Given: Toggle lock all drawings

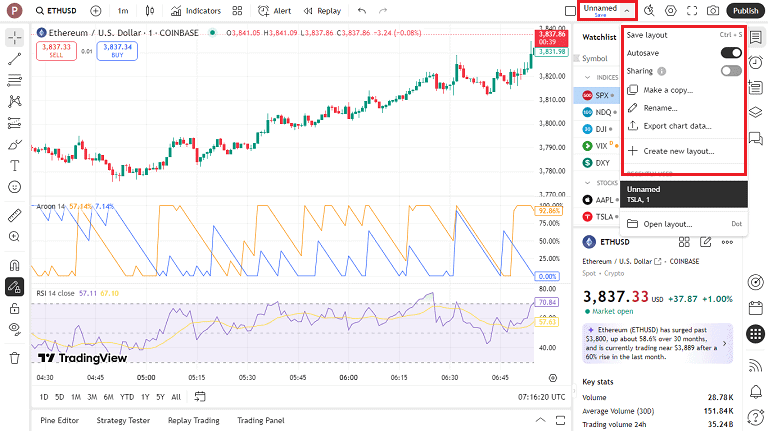Looking at the screenshot, I should coord(15,308).
